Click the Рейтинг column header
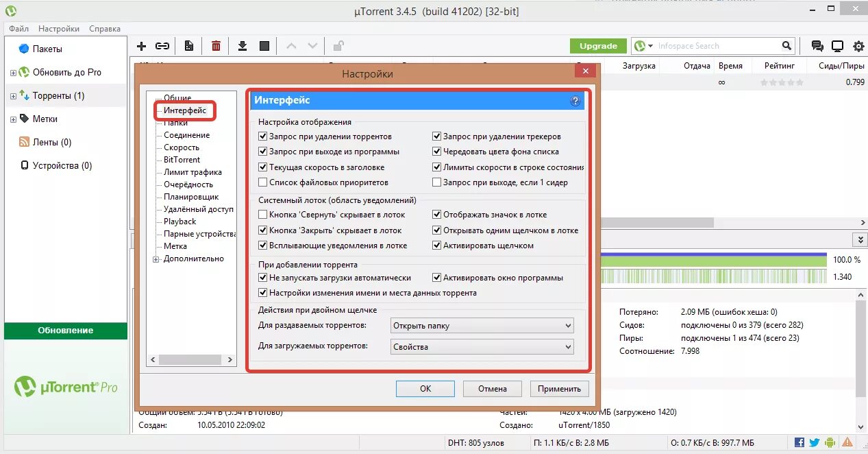The height and width of the screenshot is (454, 868). (779, 66)
